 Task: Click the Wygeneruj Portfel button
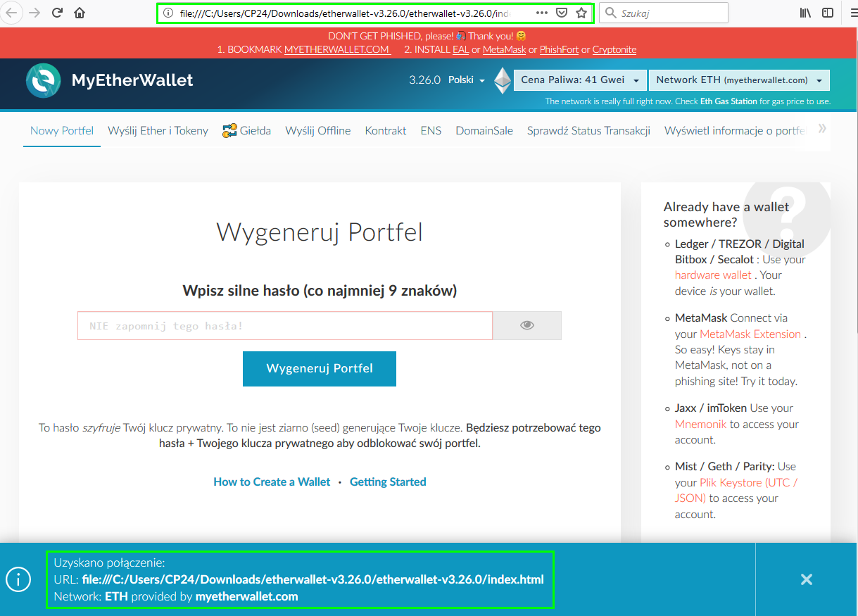tap(320, 369)
